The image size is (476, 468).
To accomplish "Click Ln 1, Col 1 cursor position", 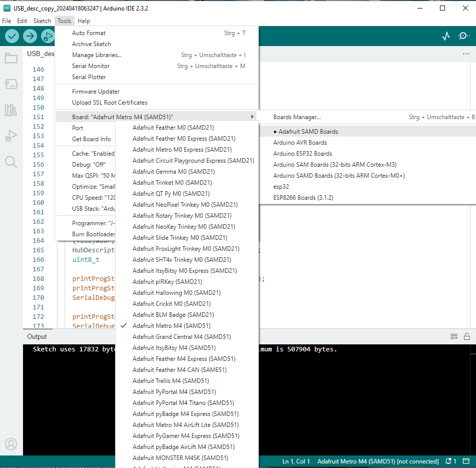I will tap(296, 461).
